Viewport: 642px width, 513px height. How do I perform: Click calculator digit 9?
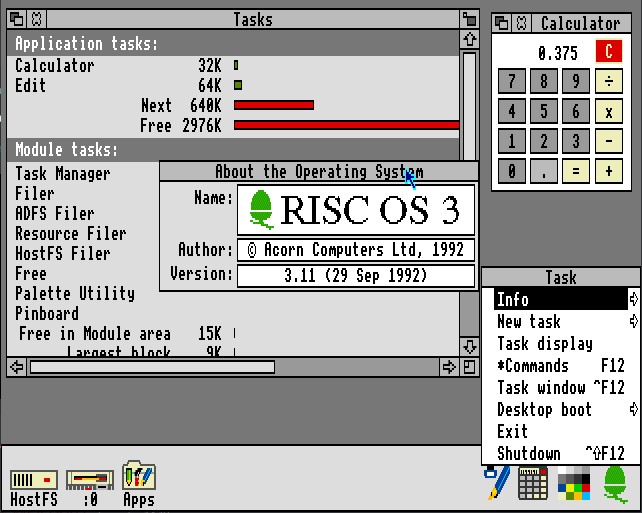click(x=576, y=81)
